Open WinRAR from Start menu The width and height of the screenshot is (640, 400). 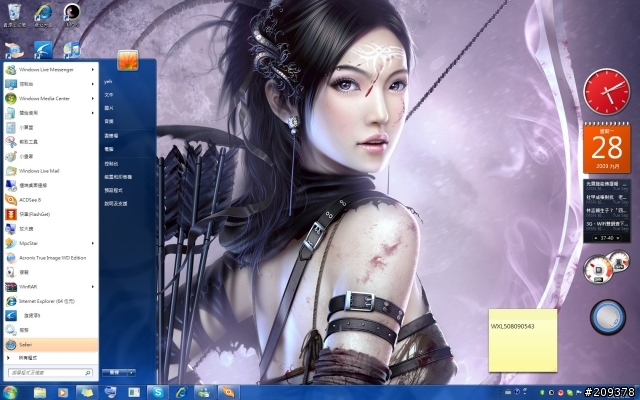tap(51, 287)
